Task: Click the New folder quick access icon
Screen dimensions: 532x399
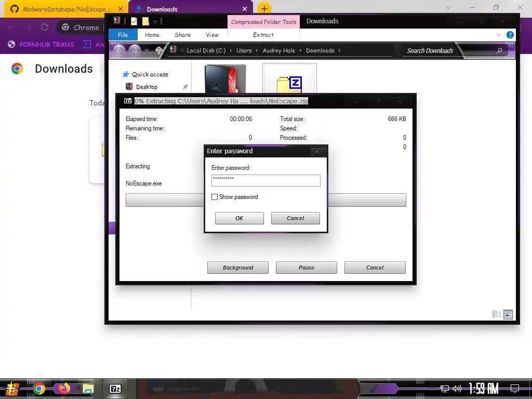Action: coord(145,21)
